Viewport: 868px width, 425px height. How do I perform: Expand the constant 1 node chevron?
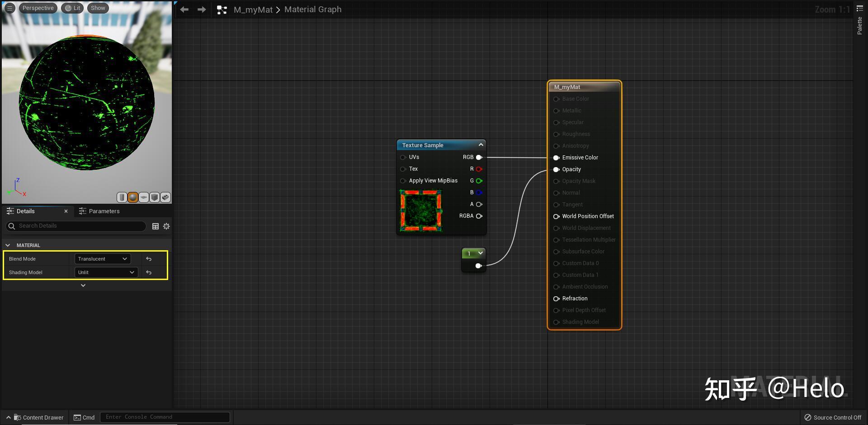click(481, 253)
